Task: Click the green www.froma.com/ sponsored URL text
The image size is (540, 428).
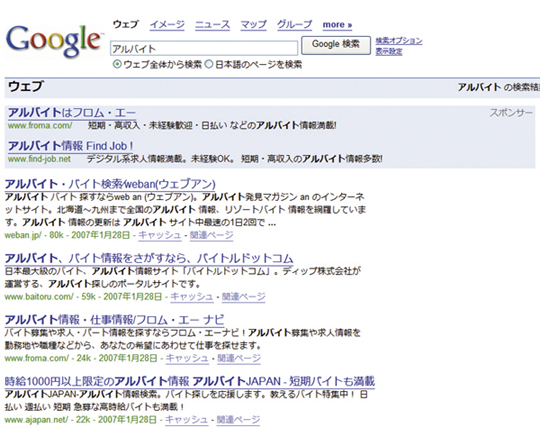Action: coord(40,126)
